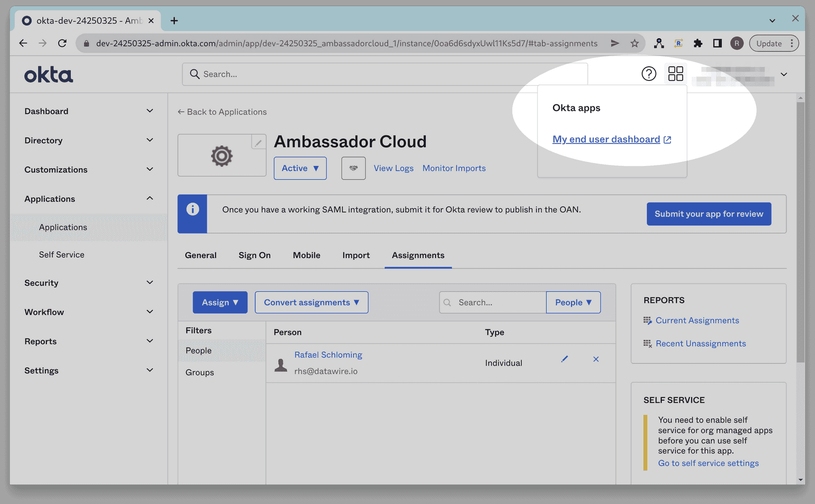
Task: Click the page vertical scrollbar
Action: (801, 232)
